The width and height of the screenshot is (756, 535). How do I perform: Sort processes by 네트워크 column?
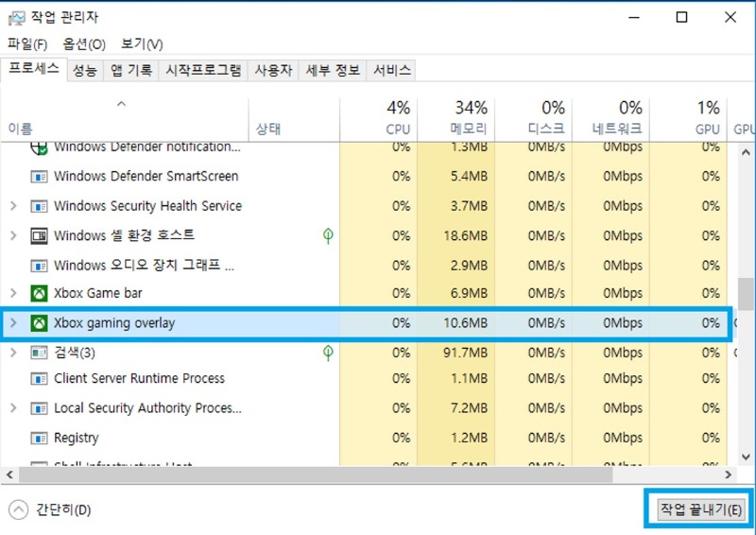click(610, 120)
